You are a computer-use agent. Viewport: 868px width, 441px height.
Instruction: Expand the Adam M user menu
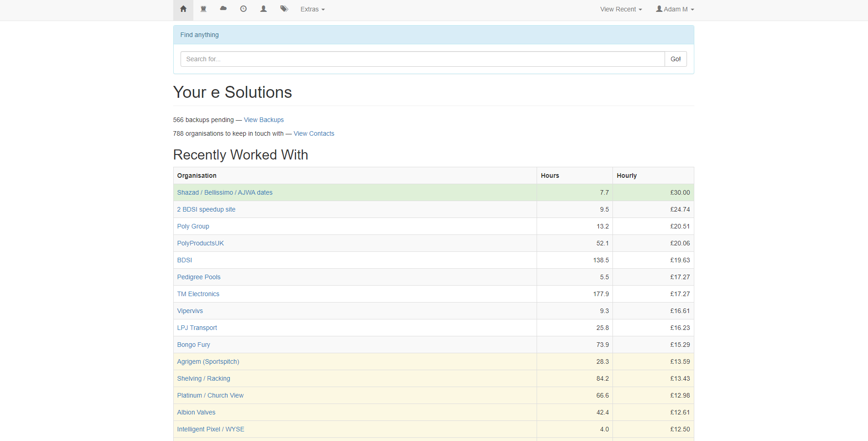pos(675,10)
